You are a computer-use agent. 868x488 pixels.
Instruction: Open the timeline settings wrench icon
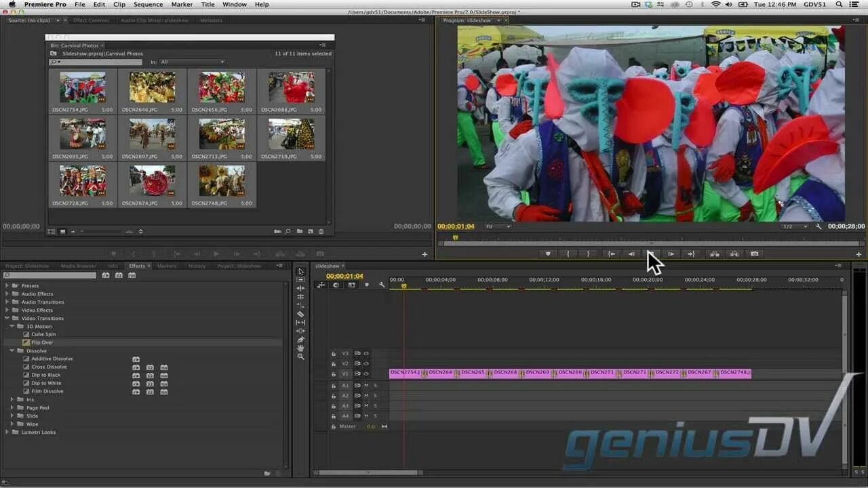pos(381,285)
